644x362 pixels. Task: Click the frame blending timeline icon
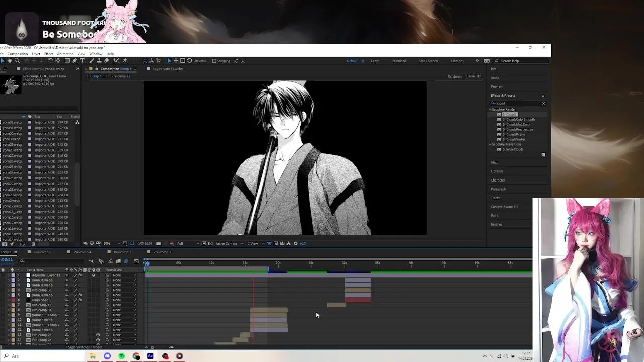pos(118,261)
